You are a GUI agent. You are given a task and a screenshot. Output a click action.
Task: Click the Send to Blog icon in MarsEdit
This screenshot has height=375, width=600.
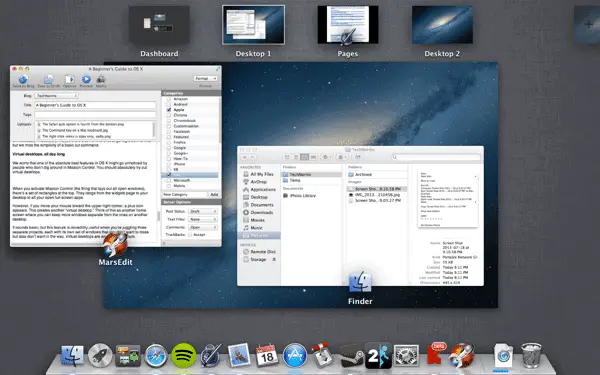tap(23, 79)
